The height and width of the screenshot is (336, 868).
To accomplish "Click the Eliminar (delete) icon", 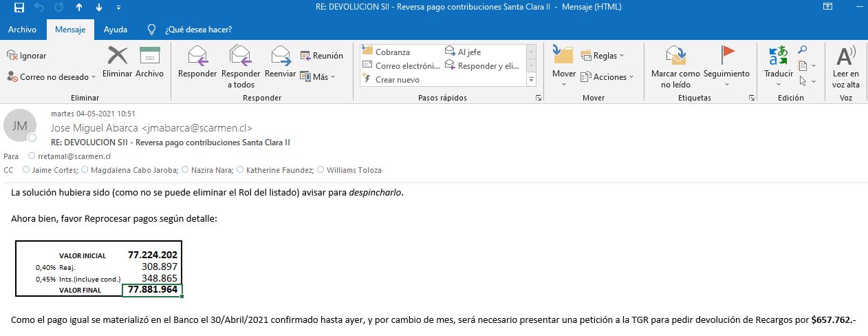I will 117,56.
